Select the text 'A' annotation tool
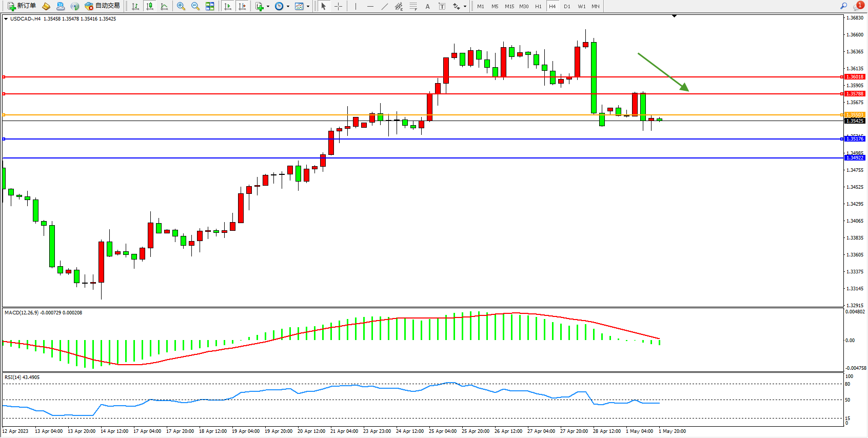868x438 pixels. (427, 6)
